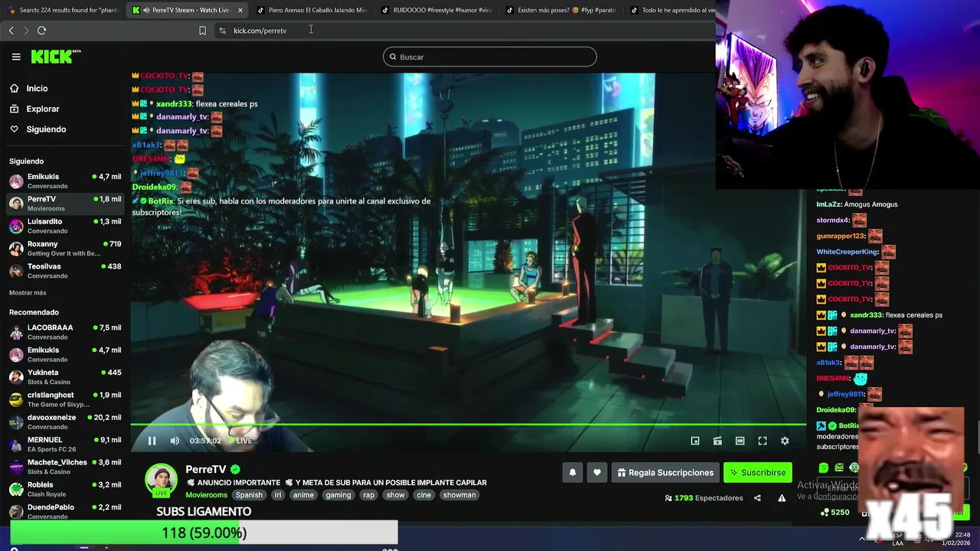Image resolution: width=980 pixels, height=551 pixels.
Task: Open Yukineta recommended channel
Action: coord(65,377)
